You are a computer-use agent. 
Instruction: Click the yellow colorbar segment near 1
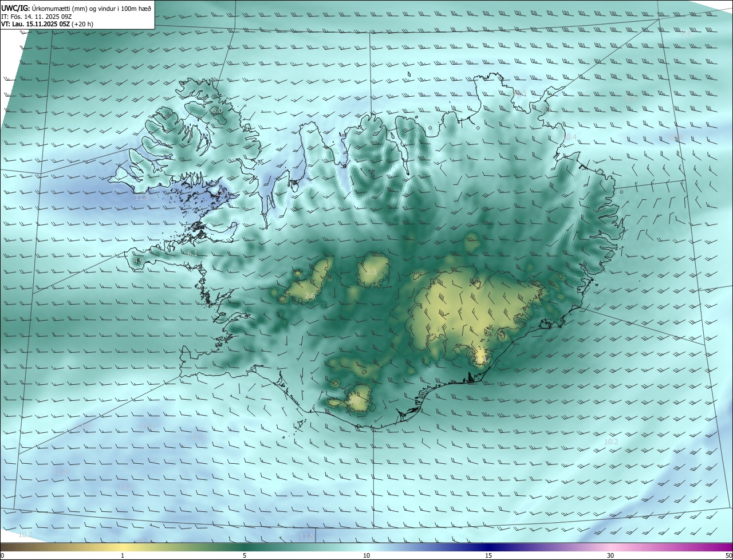coord(123,547)
